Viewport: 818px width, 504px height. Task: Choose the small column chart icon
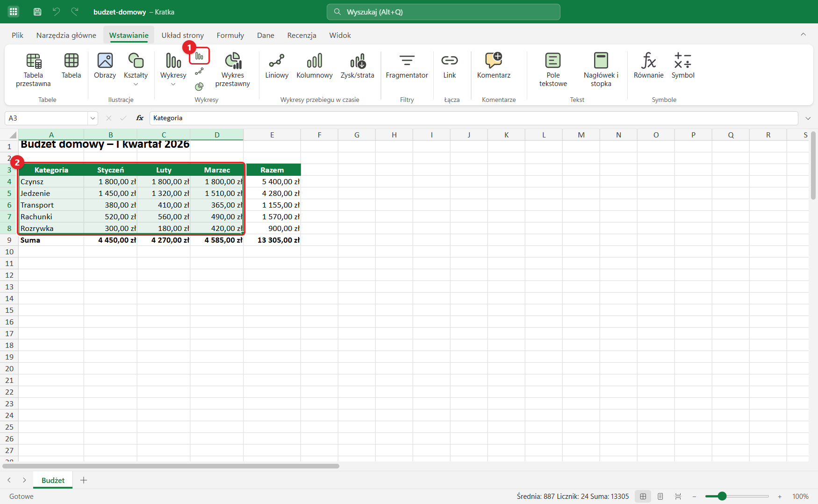point(200,57)
